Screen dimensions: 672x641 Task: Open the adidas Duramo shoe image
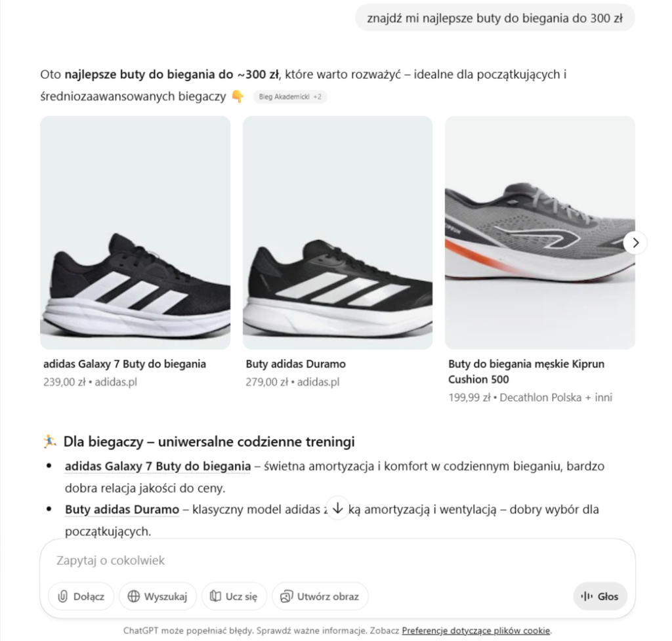pos(337,233)
